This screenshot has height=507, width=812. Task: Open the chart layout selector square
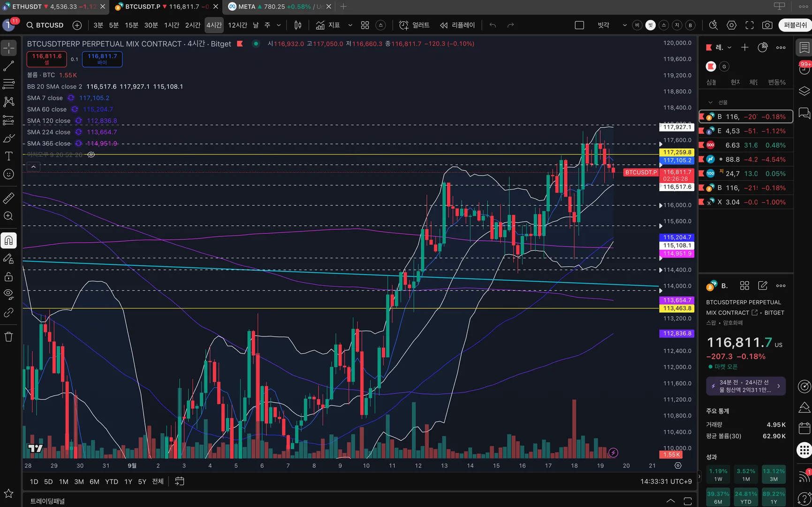tap(579, 25)
